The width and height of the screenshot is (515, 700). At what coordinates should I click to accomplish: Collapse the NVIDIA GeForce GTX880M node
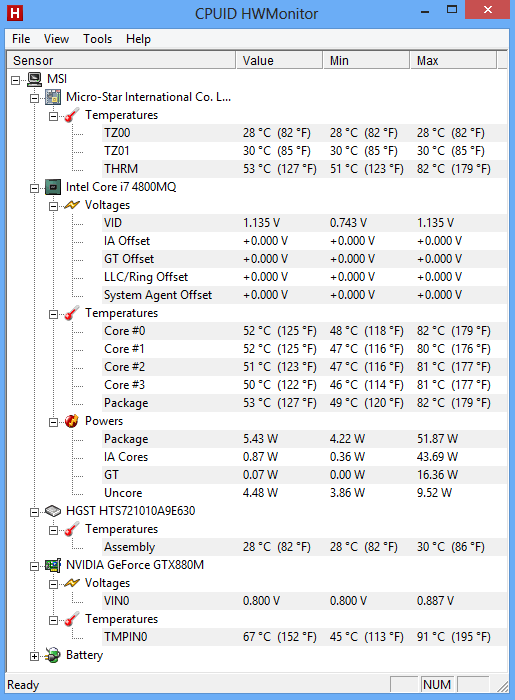pos(34,567)
